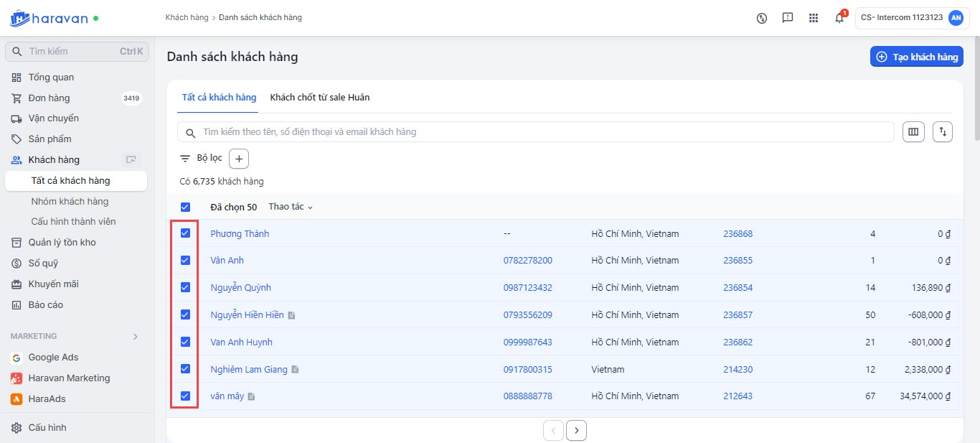
Task: Deselect the Nguyễn Quỳnh customer checkbox
Action: coord(185,287)
